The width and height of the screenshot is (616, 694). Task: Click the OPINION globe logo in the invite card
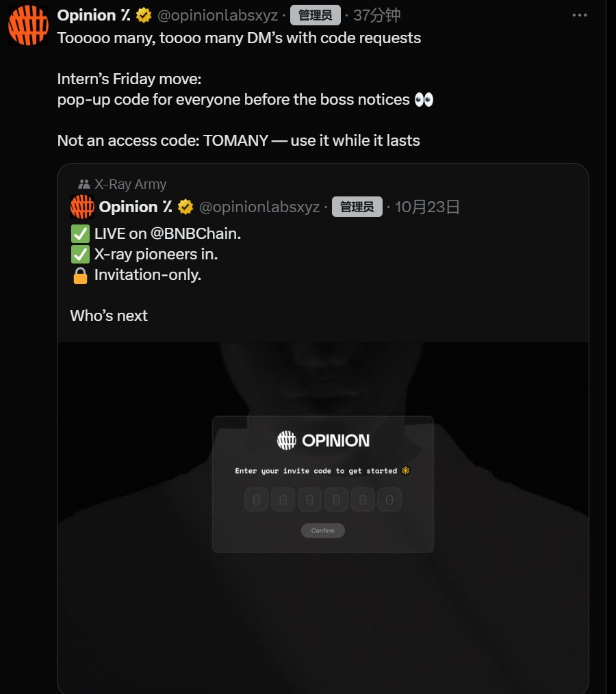[x=286, y=440]
